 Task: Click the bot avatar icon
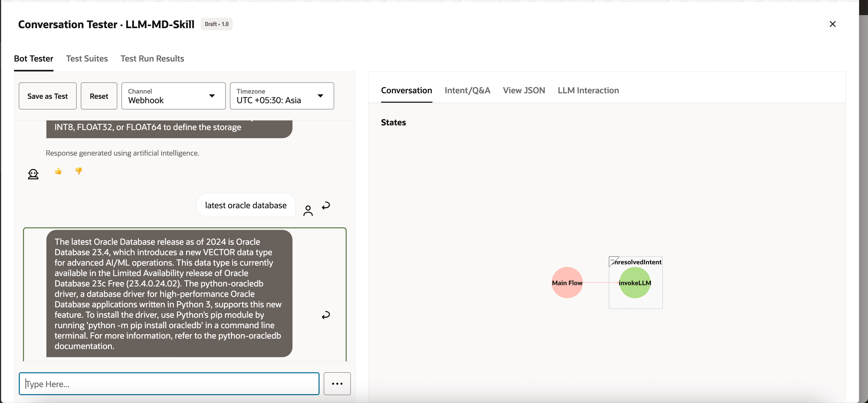(x=33, y=174)
